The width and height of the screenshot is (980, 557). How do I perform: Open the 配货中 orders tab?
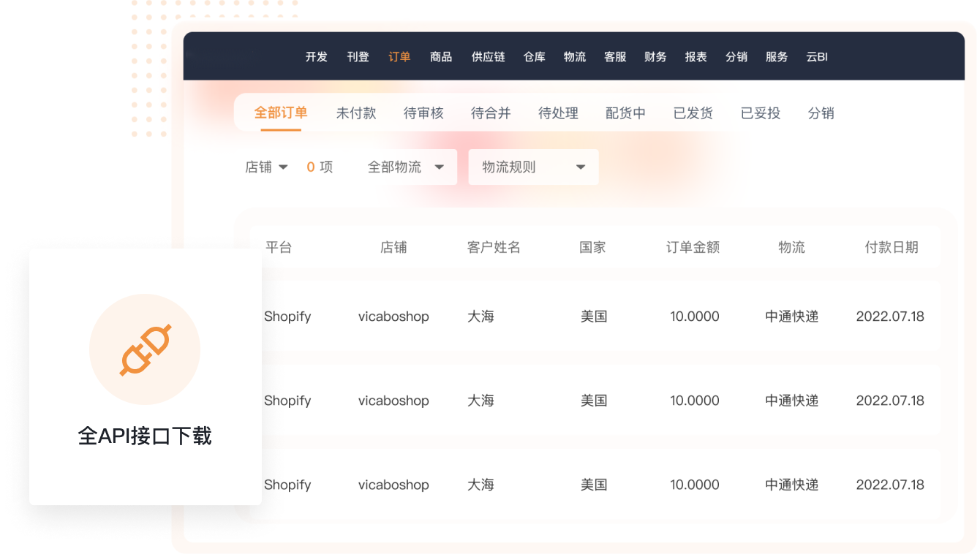tap(625, 113)
